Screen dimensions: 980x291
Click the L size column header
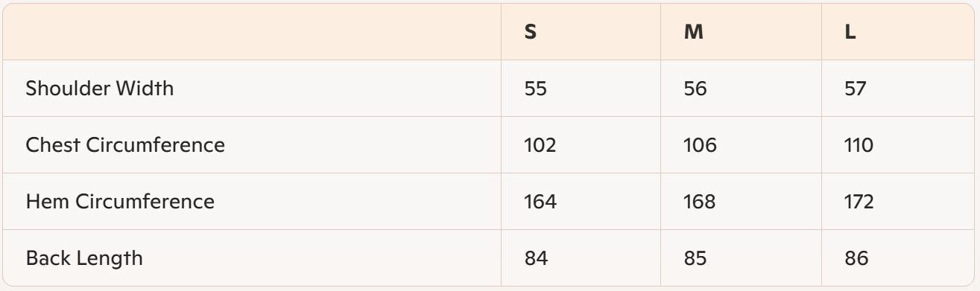(850, 33)
